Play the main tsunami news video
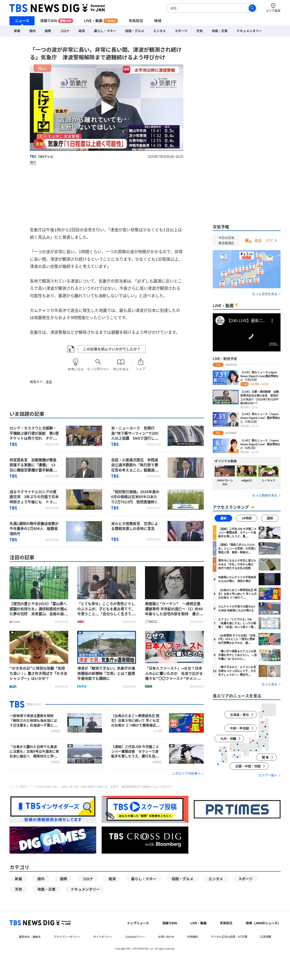This screenshot has height=980, width=290. [x=107, y=108]
